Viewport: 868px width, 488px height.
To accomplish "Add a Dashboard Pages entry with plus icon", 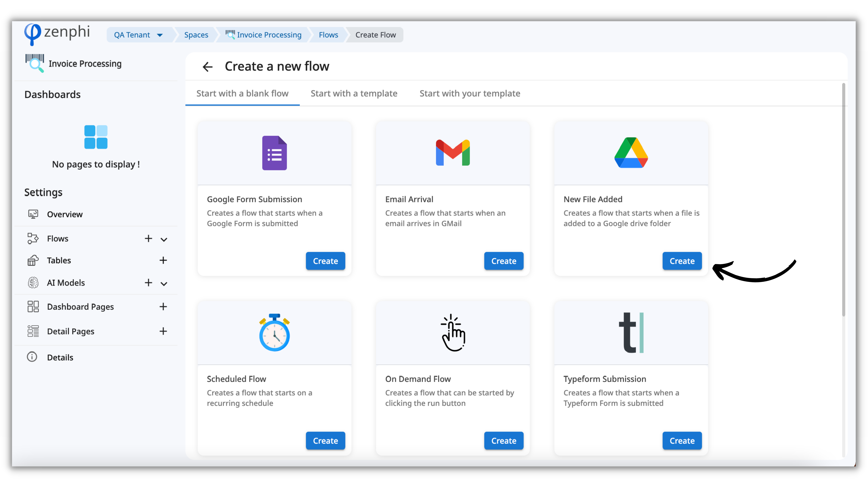I will [x=163, y=307].
